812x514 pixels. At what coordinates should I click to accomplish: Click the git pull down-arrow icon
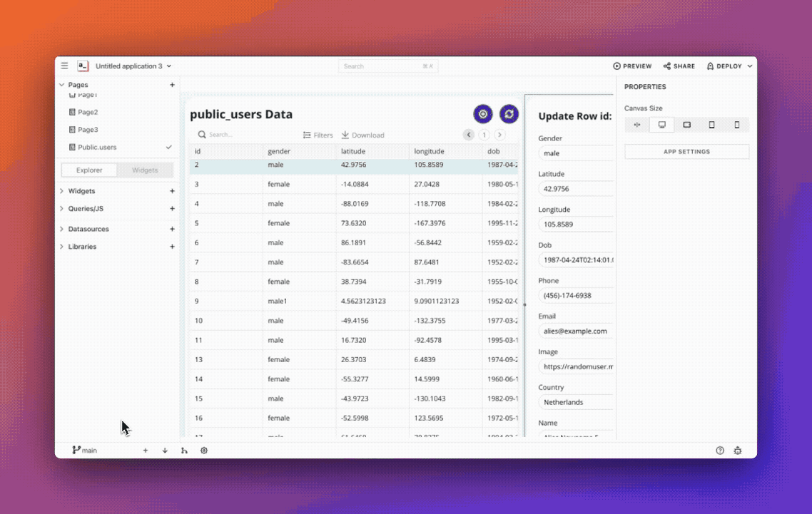tap(165, 451)
